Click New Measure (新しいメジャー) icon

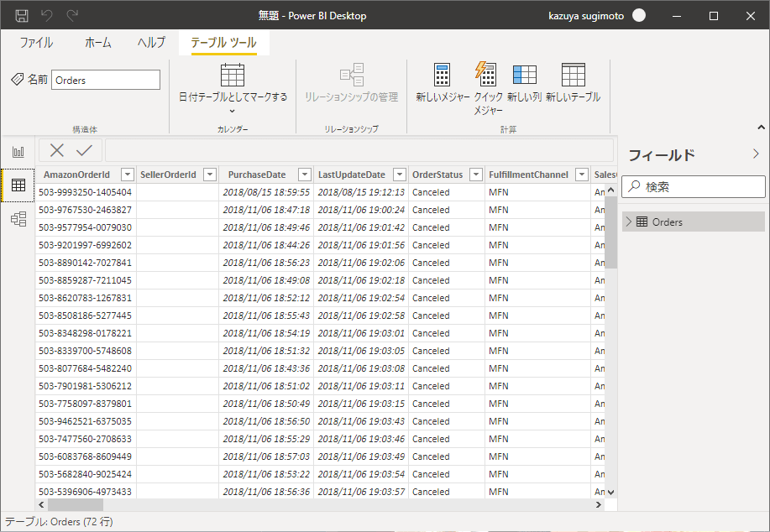443,76
